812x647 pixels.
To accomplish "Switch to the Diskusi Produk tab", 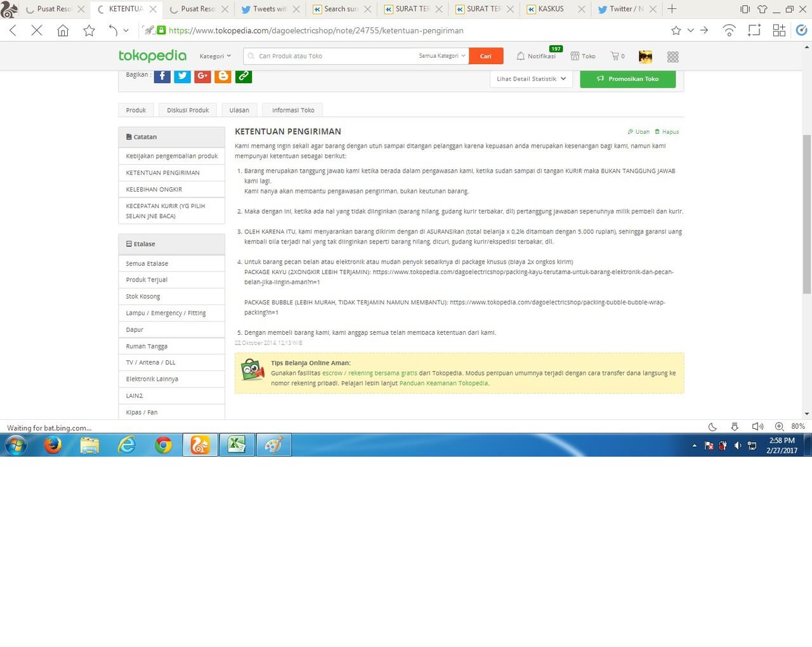I will click(x=188, y=110).
